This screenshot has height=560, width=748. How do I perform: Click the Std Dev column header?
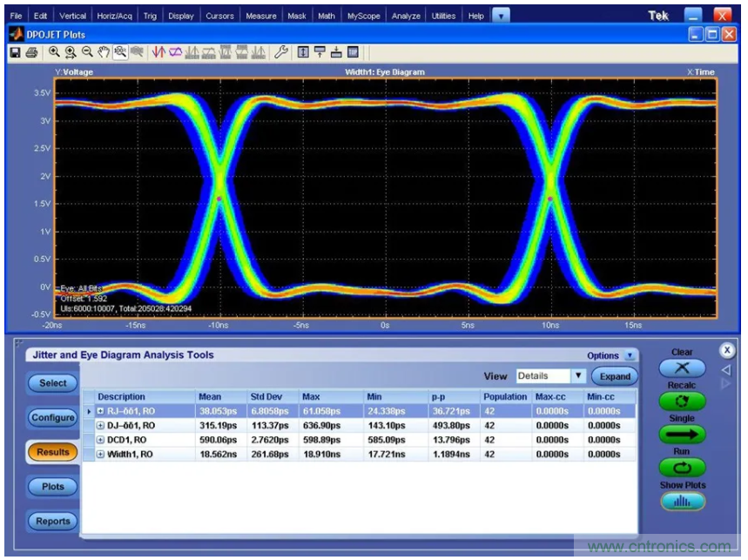click(x=266, y=397)
